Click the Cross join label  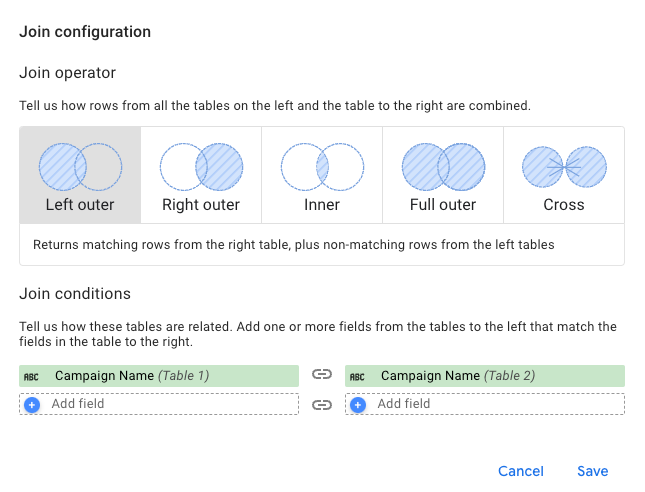click(564, 205)
